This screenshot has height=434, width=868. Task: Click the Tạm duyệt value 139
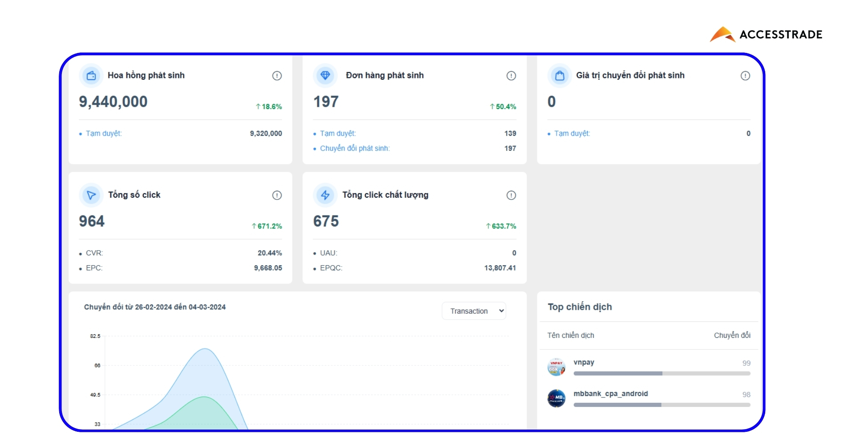(510, 134)
